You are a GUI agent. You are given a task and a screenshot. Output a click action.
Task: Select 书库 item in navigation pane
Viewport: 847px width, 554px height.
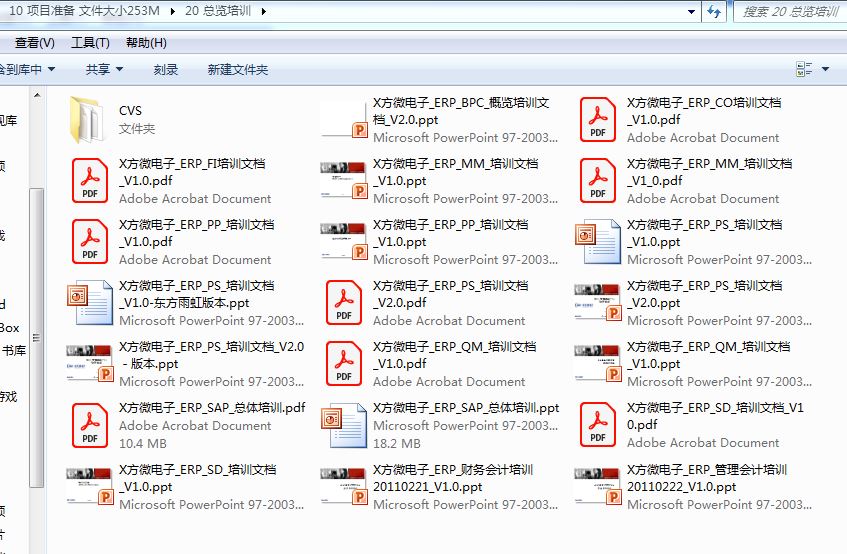(14, 350)
